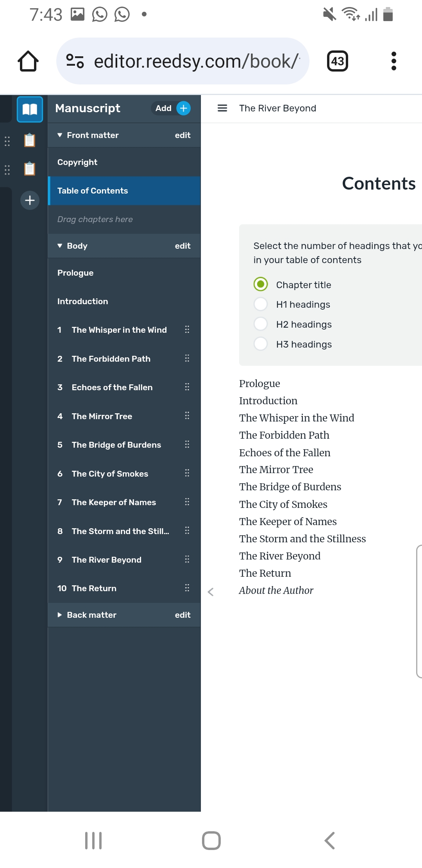Open the Manuscript book icon in sidebar
This screenshot has height=868, width=422.
tap(30, 109)
